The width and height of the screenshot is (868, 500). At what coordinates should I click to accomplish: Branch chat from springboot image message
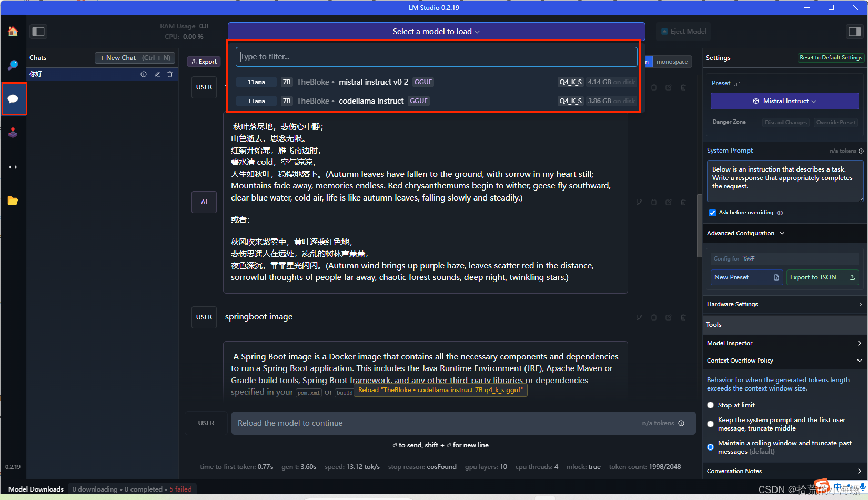point(639,317)
